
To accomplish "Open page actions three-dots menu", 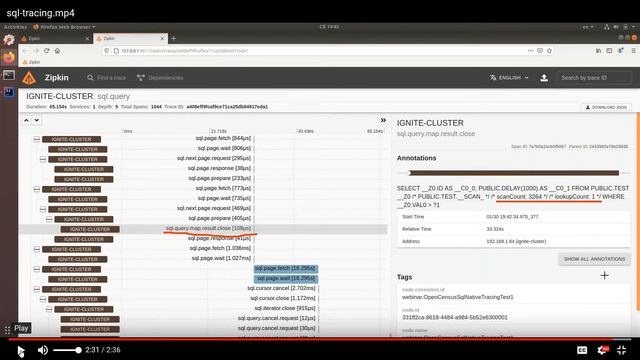I will point(530,51).
